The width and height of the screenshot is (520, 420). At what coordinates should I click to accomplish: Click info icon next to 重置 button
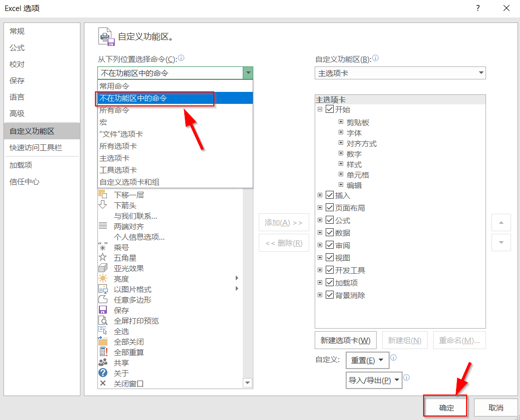tap(393, 358)
